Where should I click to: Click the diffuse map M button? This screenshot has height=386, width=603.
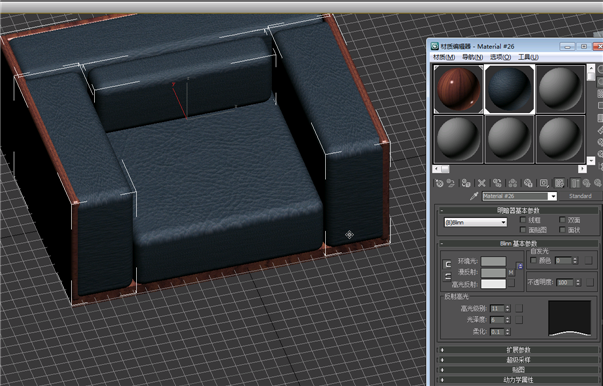click(511, 272)
